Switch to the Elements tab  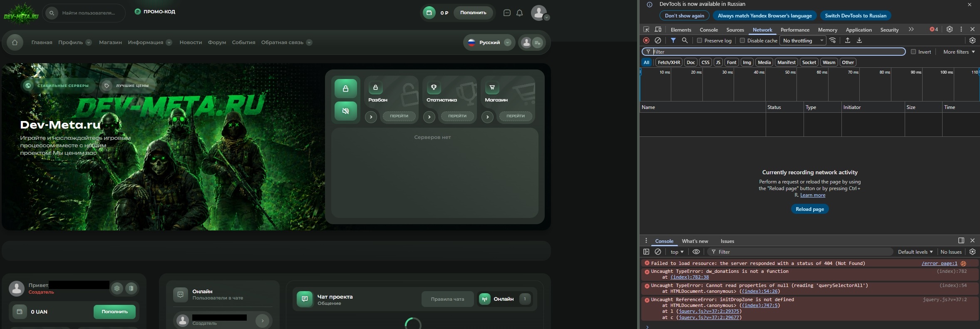click(681, 30)
